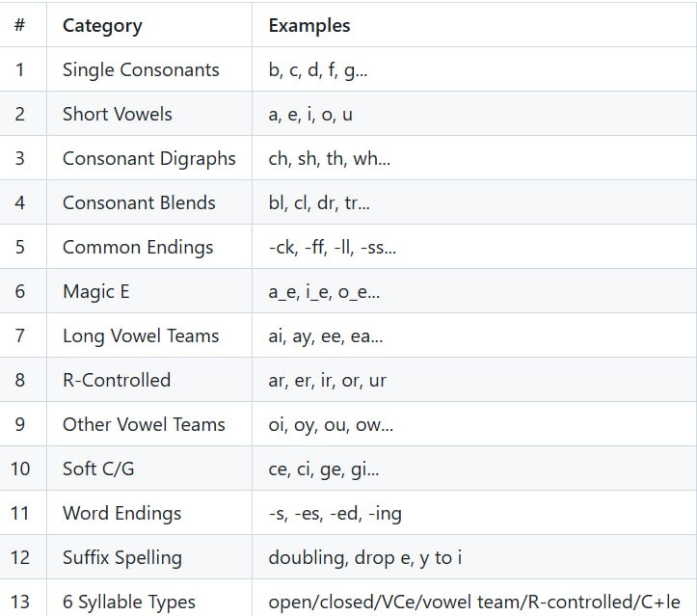The width and height of the screenshot is (697, 616).
Task: Select the "Soft C/G" cell
Action: tap(98, 469)
